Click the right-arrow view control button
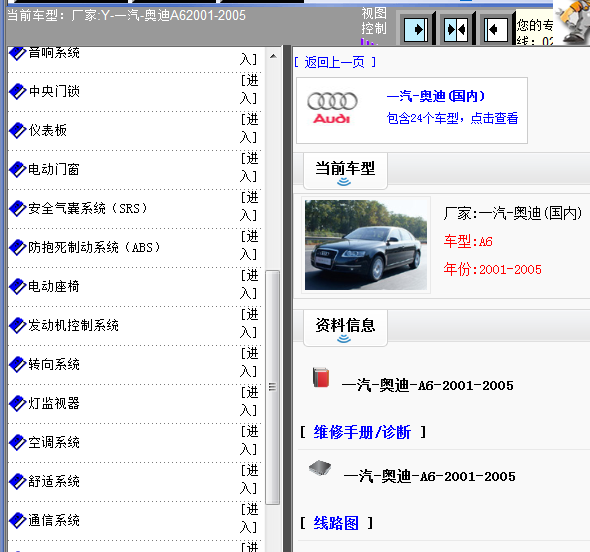 416,29
